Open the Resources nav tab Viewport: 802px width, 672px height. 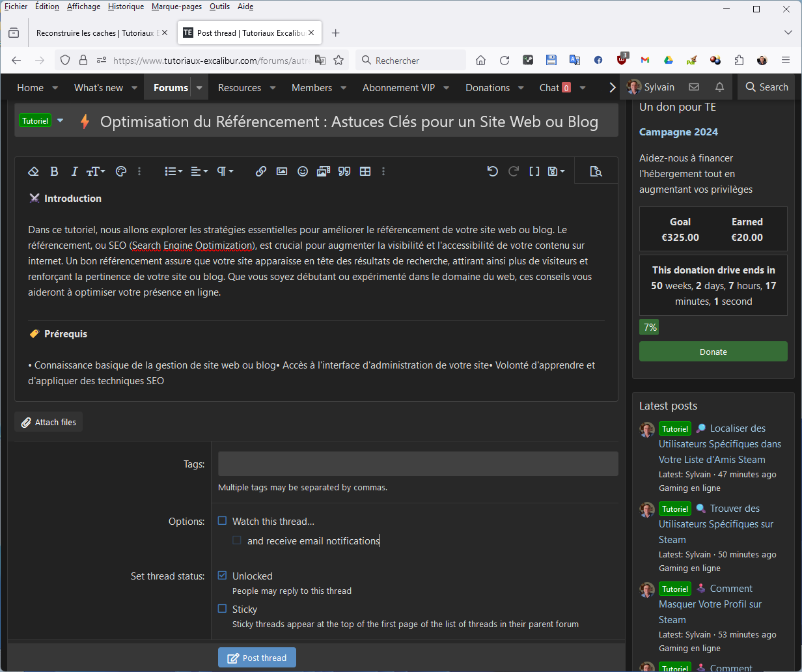point(240,87)
